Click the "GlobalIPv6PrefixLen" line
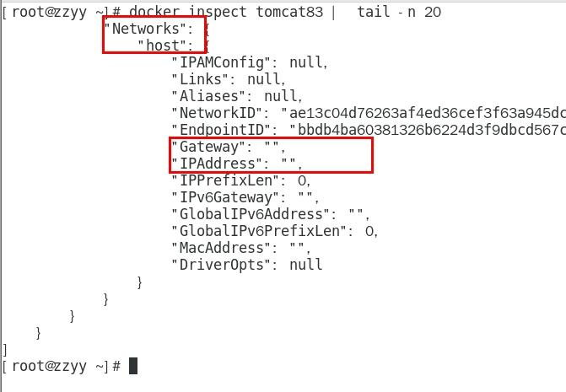566x392 pixels. 275,231
